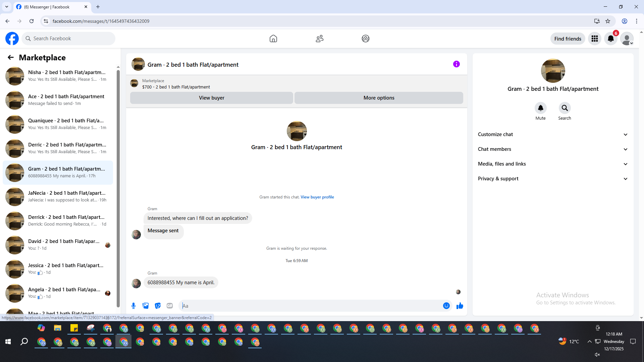Open the Friends icon in top navigation
The image size is (644, 362).
(320, 39)
